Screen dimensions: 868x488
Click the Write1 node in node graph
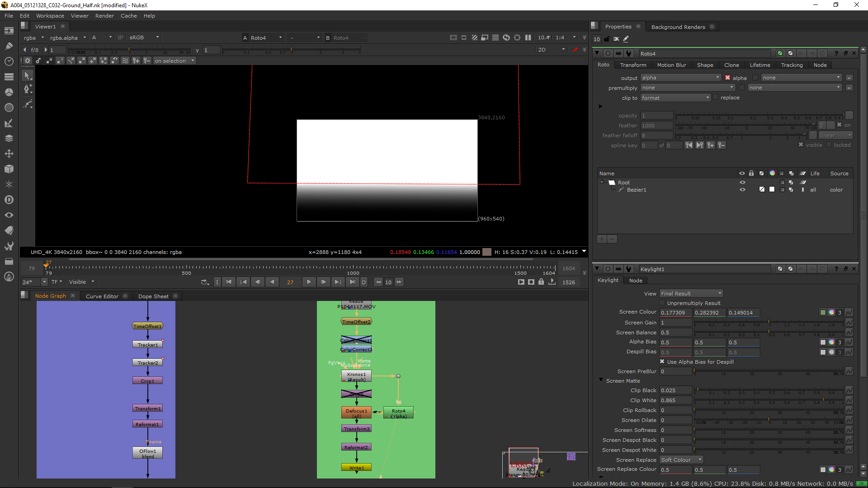[356, 468]
